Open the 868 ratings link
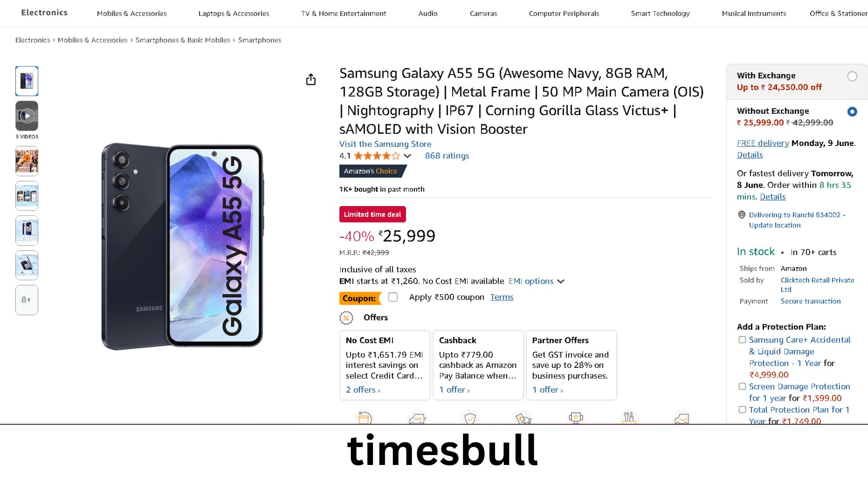This screenshot has height=488, width=868. tap(447, 156)
